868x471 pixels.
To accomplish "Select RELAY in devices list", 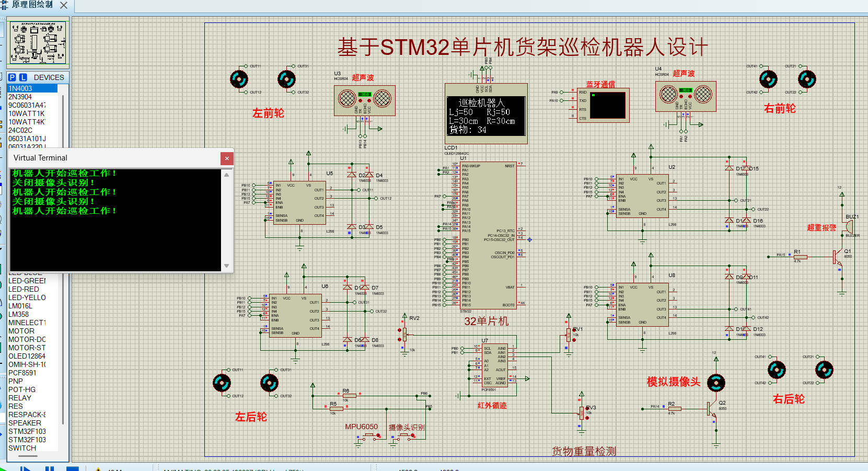I will click(x=32, y=398).
